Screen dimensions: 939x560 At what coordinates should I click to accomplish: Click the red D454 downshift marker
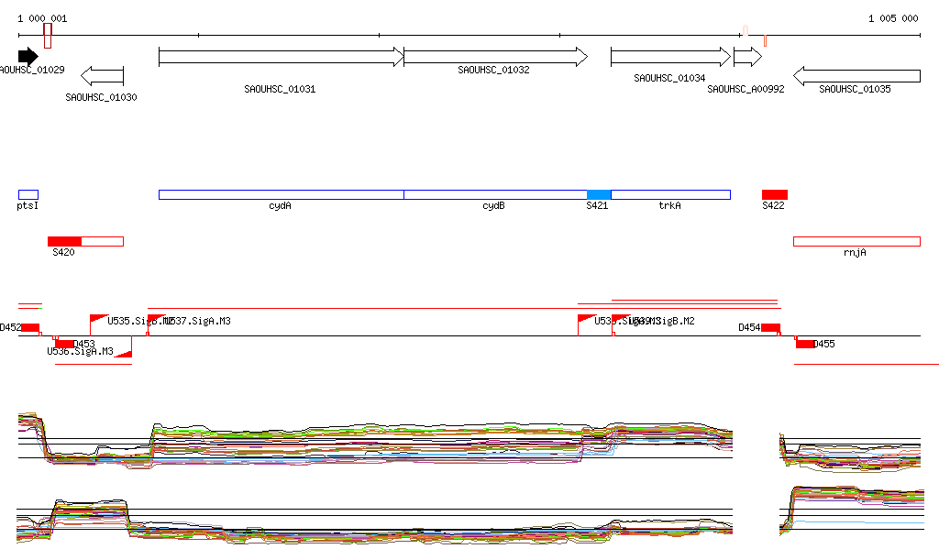(x=770, y=328)
